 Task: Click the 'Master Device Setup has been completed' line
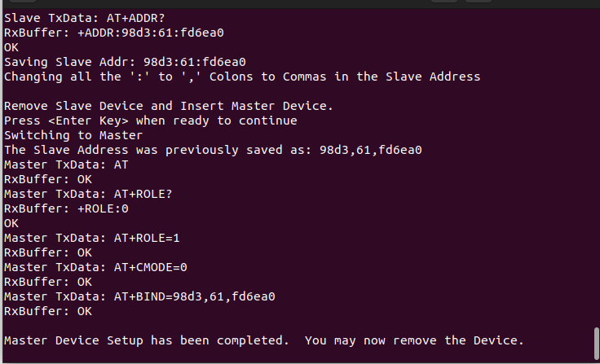[264, 340]
